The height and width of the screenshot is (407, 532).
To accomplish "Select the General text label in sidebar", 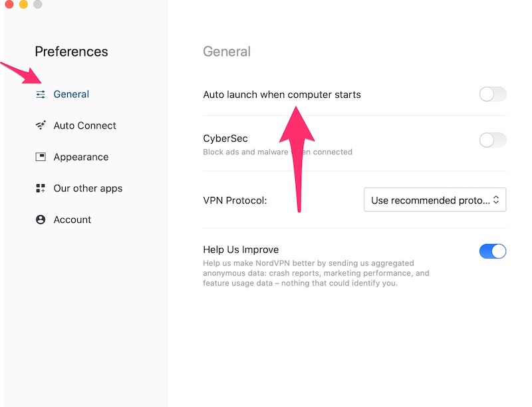I will point(71,94).
